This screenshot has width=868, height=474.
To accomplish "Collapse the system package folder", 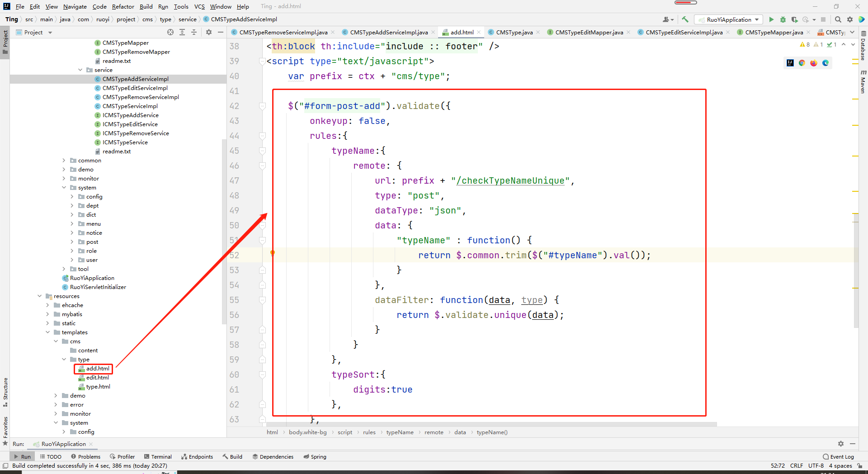I will point(64,187).
